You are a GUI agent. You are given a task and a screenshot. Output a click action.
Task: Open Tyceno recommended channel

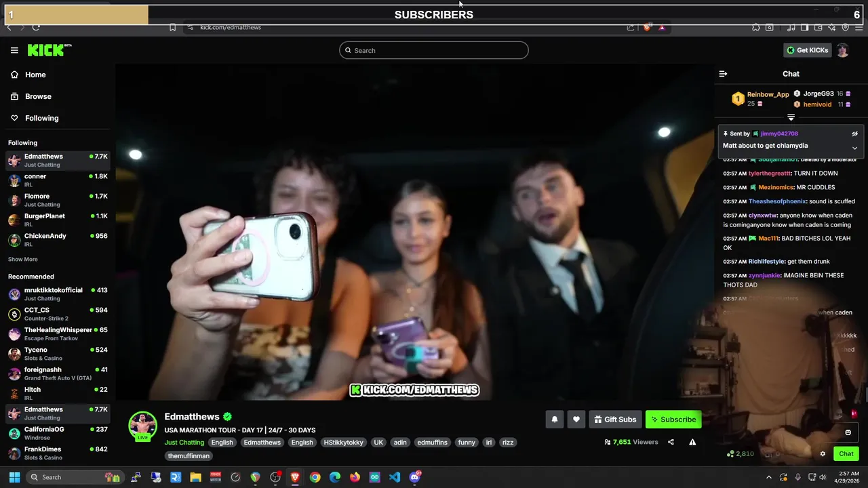coord(58,353)
